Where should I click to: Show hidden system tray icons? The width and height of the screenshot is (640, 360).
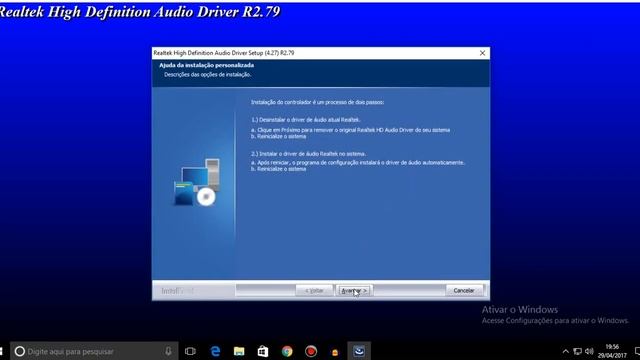point(565,351)
